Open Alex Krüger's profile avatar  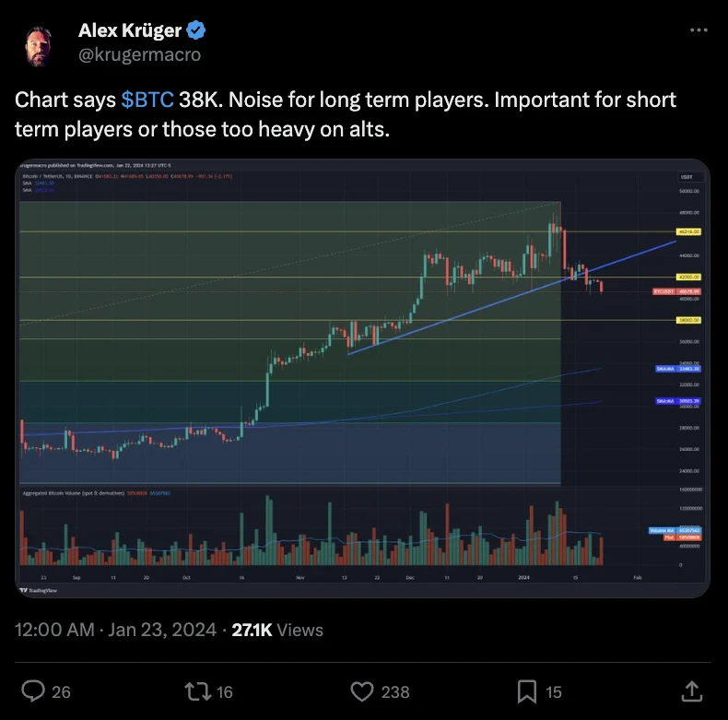coord(38,45)
